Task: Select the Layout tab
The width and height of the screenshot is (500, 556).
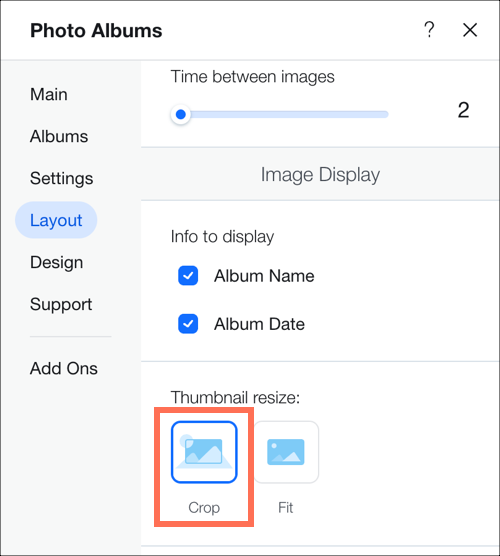Action: (x=56, y=220)
